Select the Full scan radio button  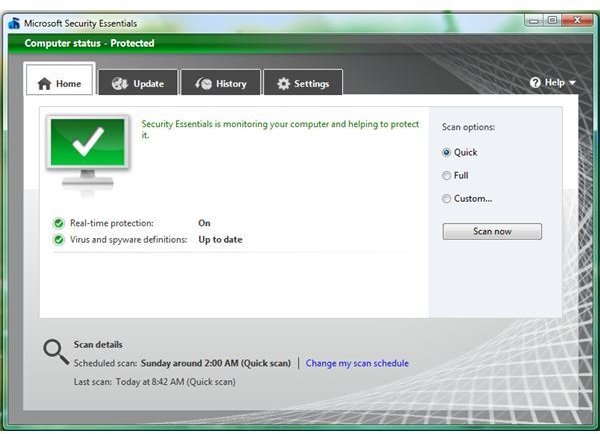point(446,176)
